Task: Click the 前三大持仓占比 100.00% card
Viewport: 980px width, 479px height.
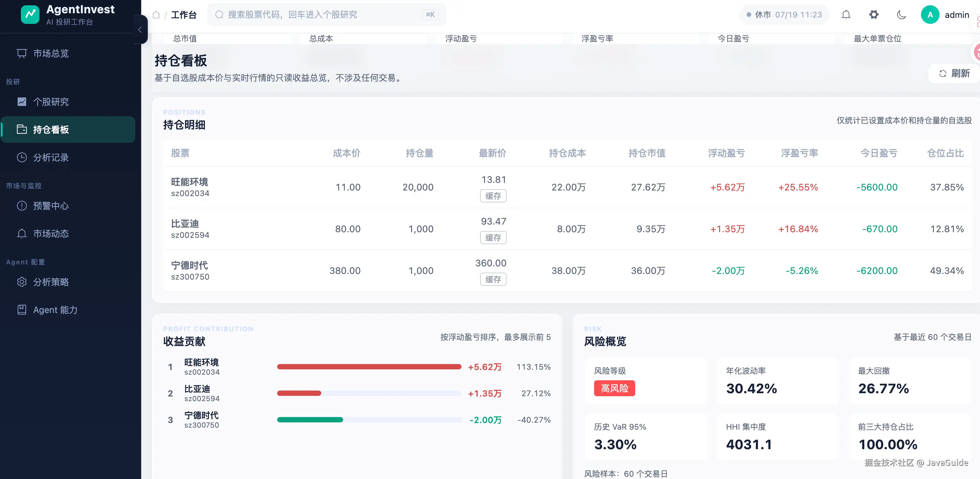Action: point(910,437)
